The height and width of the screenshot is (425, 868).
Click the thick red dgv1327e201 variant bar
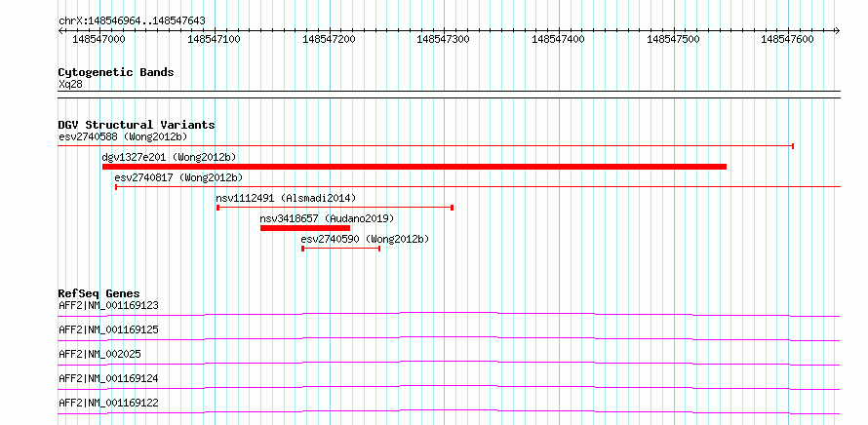(414, 167)
